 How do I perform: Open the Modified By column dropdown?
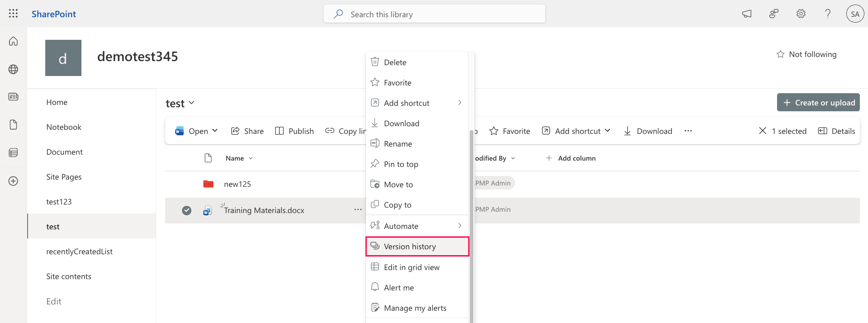click(513, 158)
